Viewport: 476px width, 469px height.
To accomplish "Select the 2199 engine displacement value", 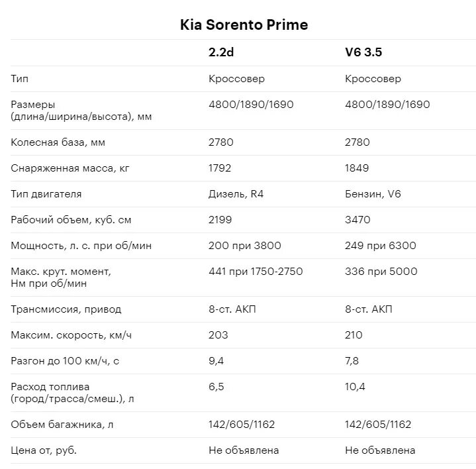I will click(220, 220).
